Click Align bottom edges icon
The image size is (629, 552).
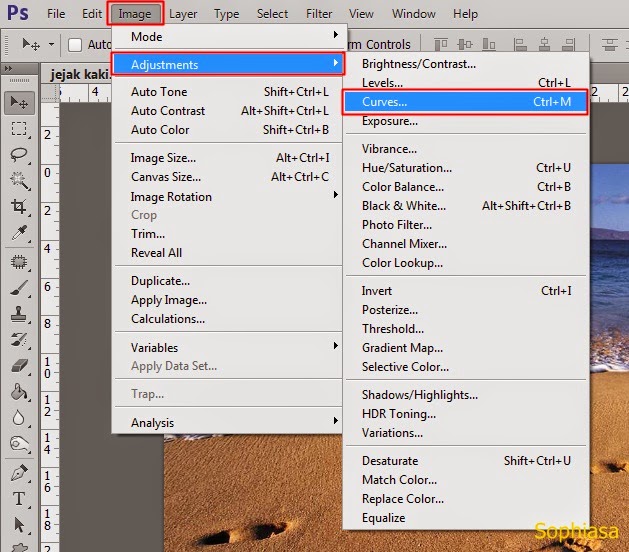(489, 44)
